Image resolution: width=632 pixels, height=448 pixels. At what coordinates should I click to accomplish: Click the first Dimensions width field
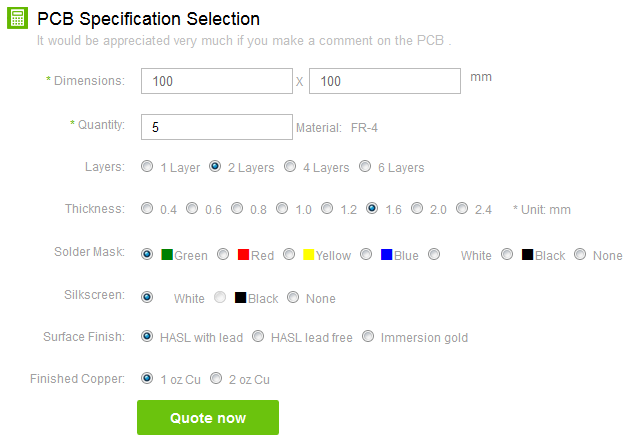216,81
